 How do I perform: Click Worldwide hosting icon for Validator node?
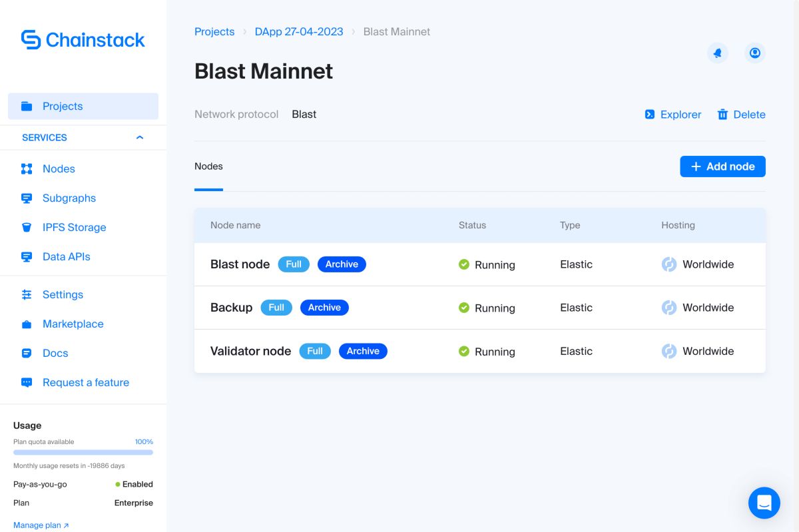point(669,351)
